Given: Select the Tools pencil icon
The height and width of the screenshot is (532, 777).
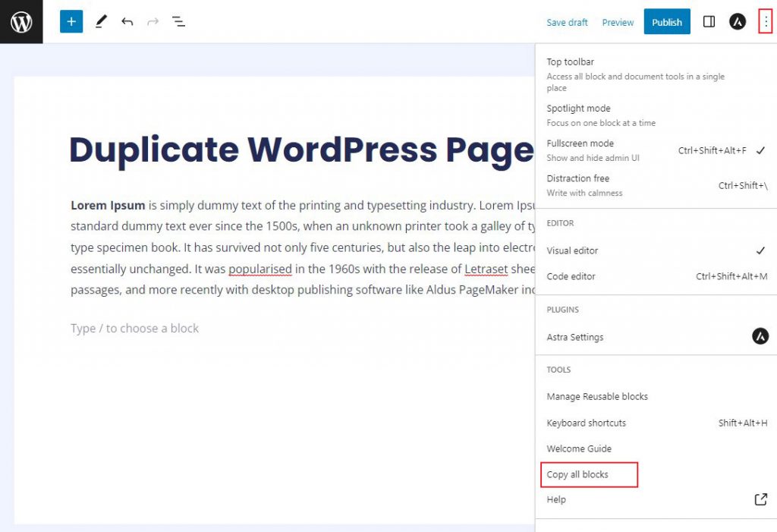Looking at the screenshot, I should 101,21.
